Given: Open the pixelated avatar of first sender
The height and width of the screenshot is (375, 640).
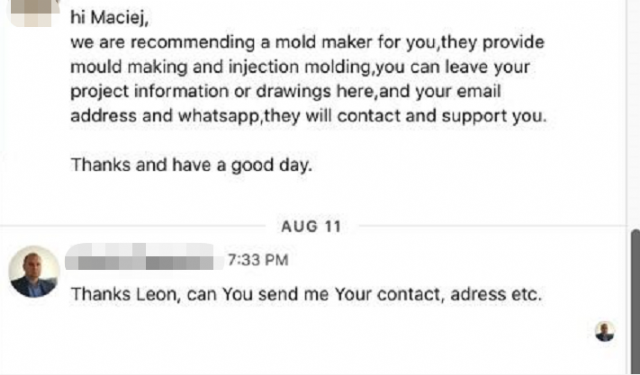Looking at the screenshot, I should (x=33, y=13).
